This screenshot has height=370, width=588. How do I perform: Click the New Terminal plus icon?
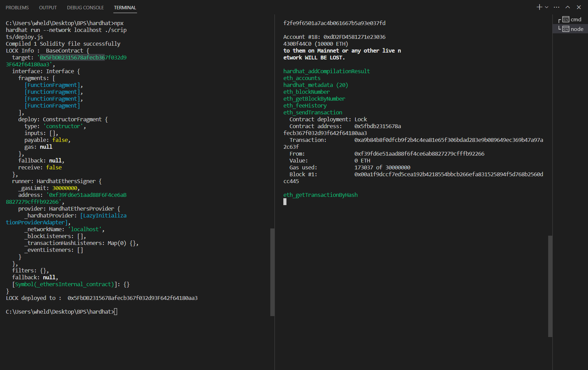pyautogui.click(x=539, y=7)
